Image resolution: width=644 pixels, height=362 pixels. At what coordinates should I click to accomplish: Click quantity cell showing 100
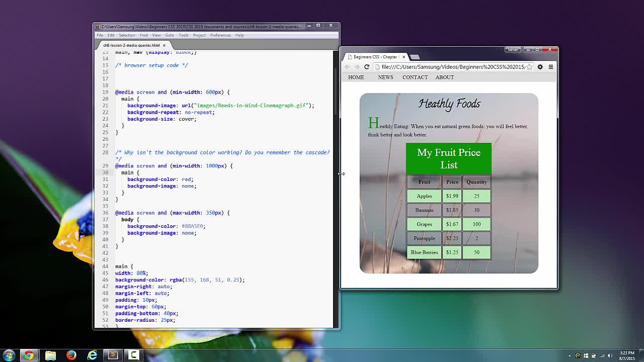click(x=476, y=224)
